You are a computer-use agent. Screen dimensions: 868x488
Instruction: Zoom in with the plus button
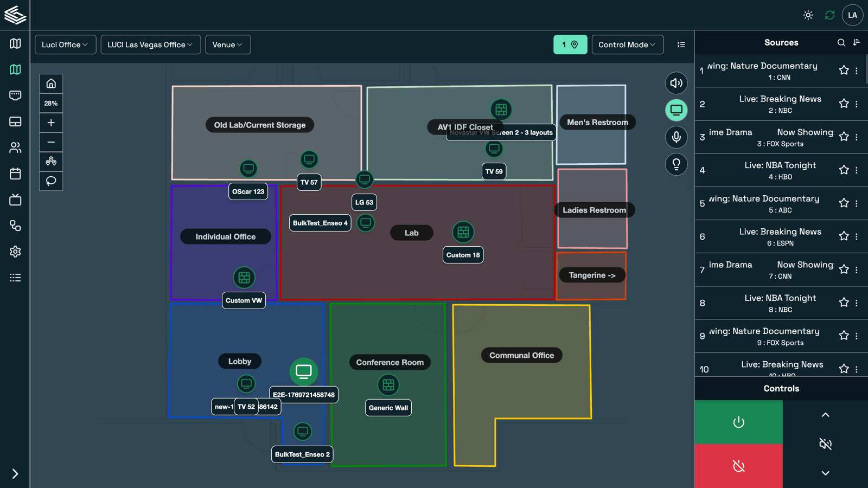(51, 123)
